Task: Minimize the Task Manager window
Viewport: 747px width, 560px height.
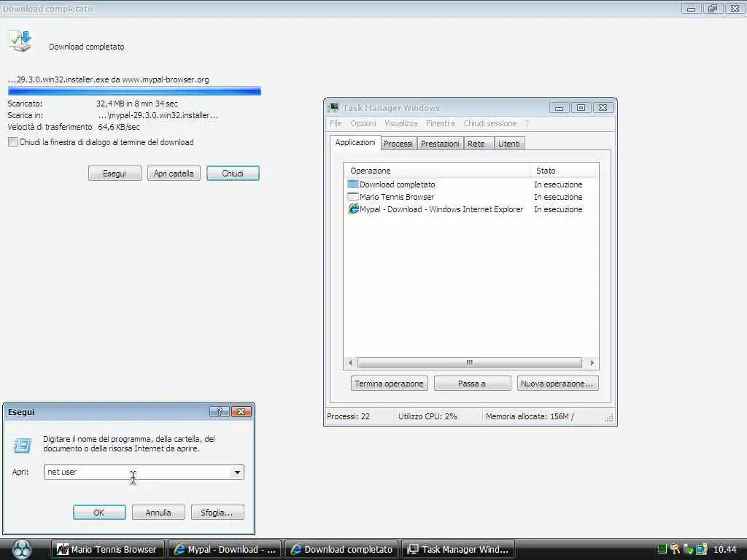Action: coord(559,108)
